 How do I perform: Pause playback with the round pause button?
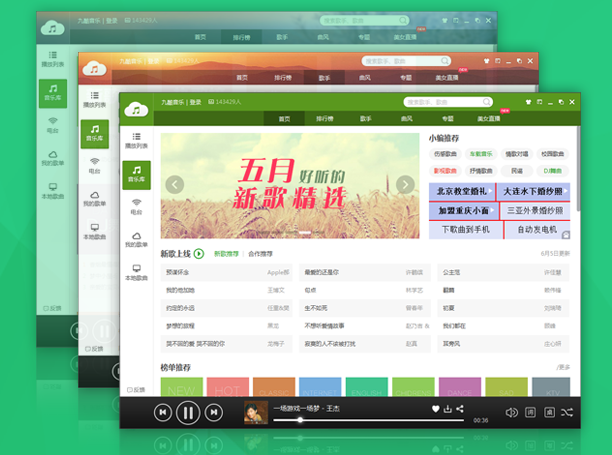click(187, 412)
